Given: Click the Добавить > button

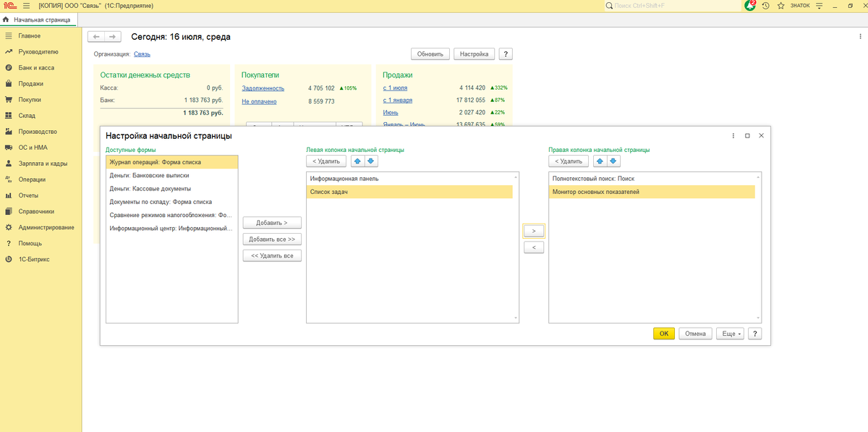Looking at the screenshot, I should [272, 223].
